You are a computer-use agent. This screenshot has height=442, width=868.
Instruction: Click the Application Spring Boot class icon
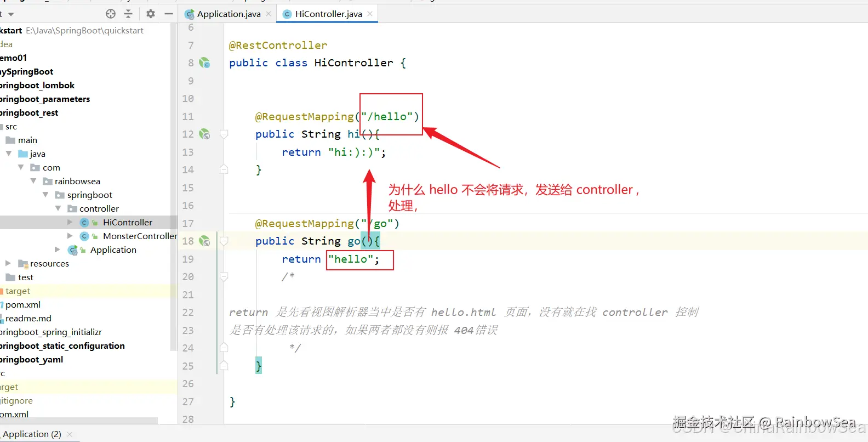pyautogui.click(x=72, y=250)
